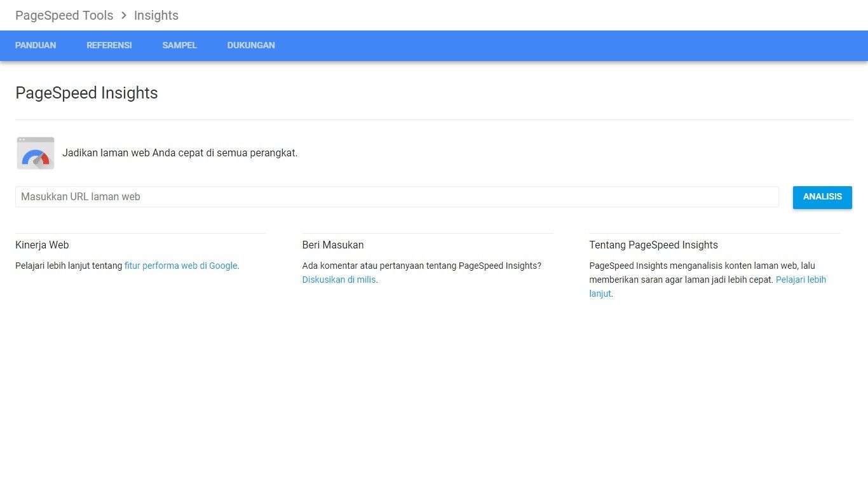Go to the DUKUNGAN tab
Image resolution: width=868 pixels, height=488 pixels.
point(251,45)
